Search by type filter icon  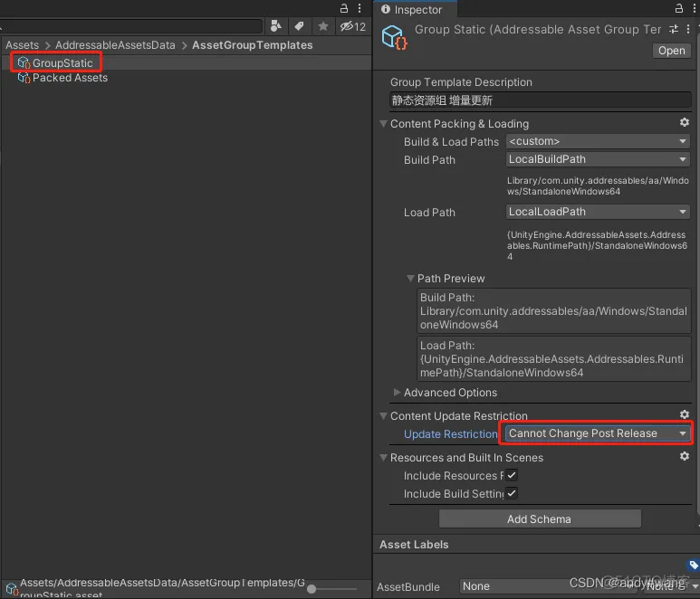pos(276,26)
